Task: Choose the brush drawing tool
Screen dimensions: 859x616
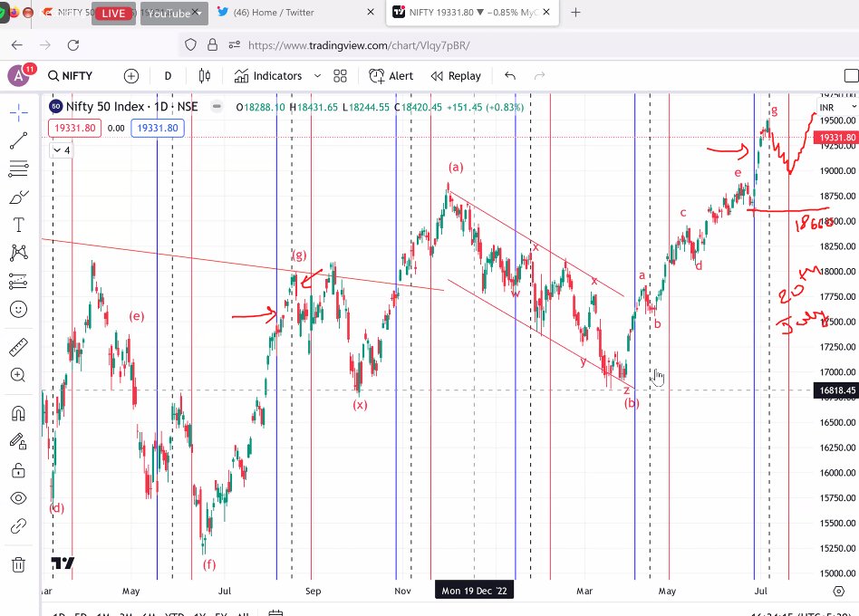Action: (18, 197)
